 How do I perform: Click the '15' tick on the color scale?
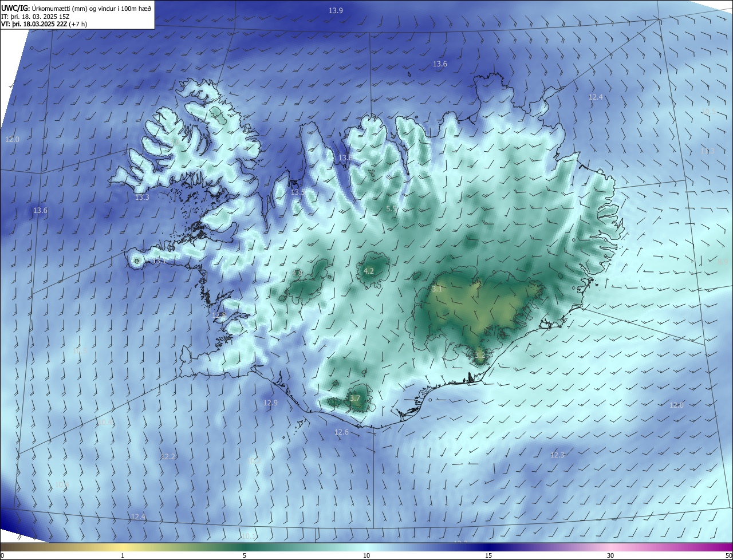click(488, 555)
